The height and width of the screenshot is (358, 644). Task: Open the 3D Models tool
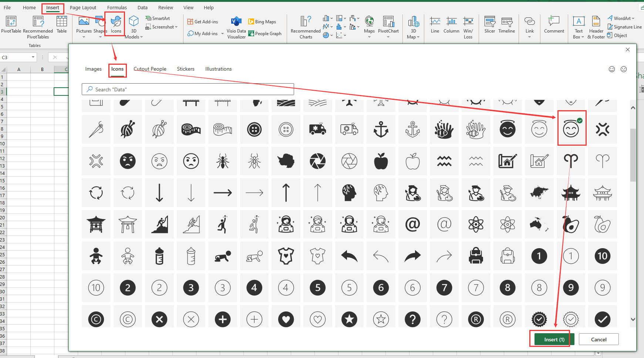pyautogui.click(x=134, y=27)
